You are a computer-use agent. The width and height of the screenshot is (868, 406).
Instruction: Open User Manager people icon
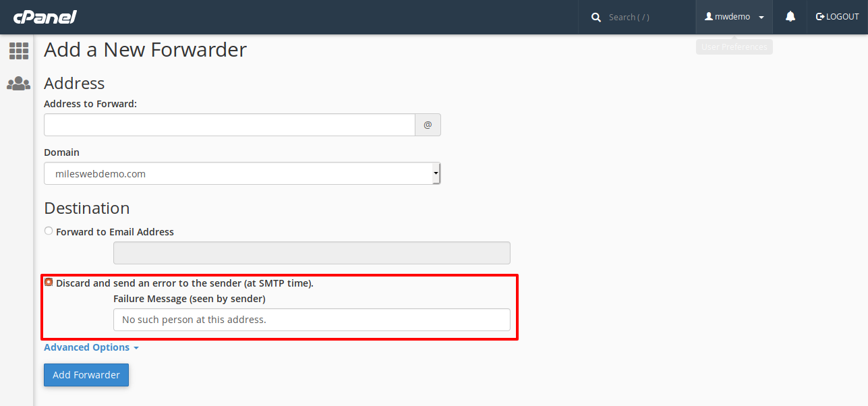18,84
